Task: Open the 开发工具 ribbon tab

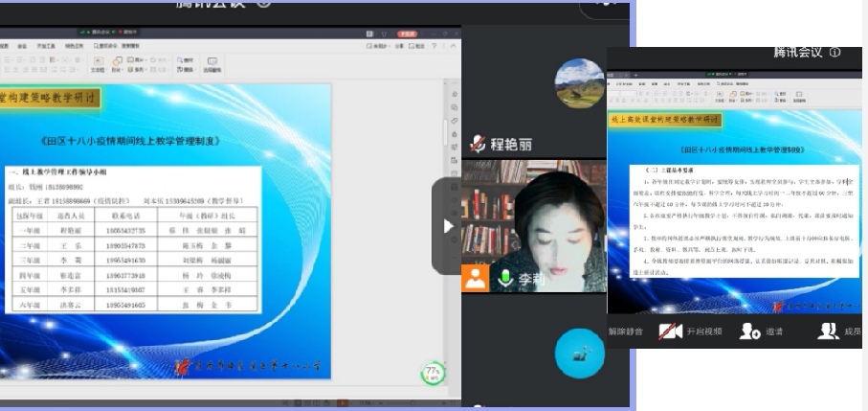Action: 46,45
